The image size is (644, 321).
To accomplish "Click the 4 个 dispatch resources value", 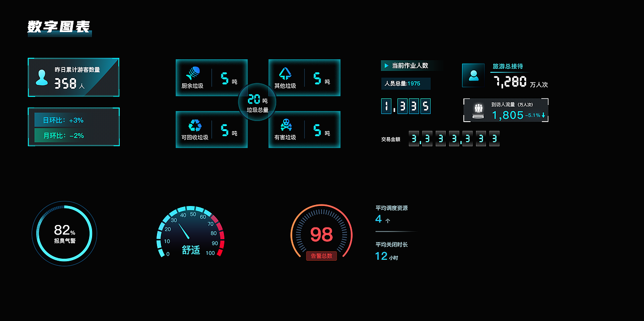I will pos(383,219).
